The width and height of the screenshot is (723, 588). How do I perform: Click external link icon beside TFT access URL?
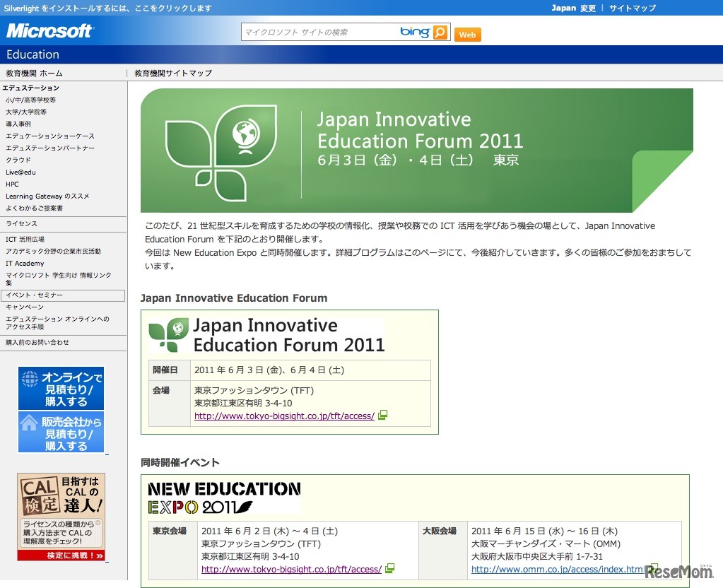click(x=382, y=416)
